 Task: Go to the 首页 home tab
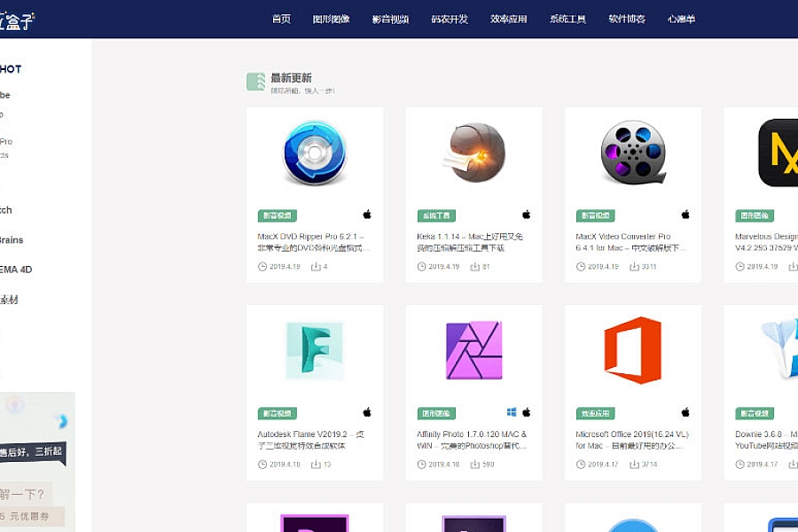[281, 19]
